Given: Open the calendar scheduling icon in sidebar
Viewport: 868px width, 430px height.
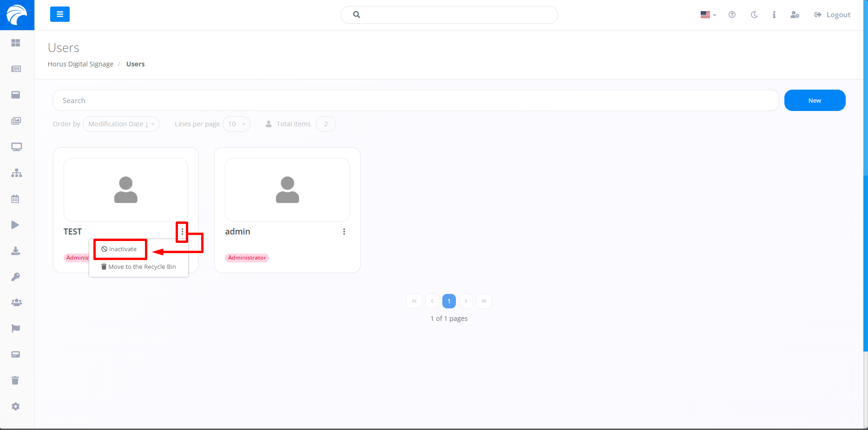Looking at the screenshot, I should tap(15, 198).
